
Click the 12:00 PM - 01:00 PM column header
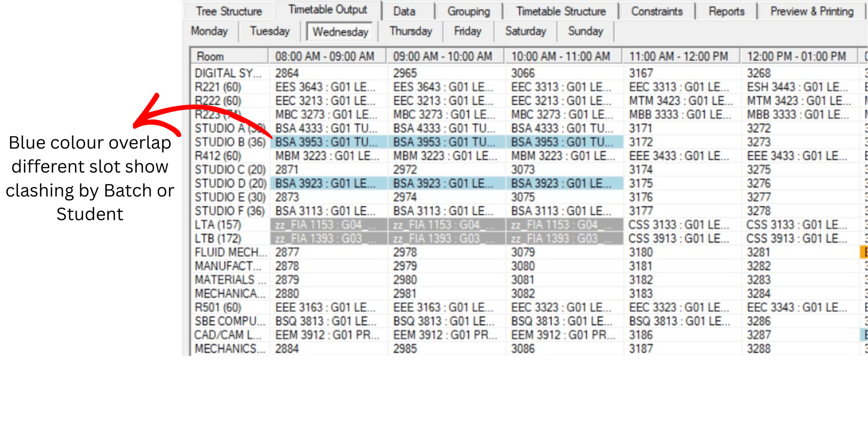tap(799, 56)
